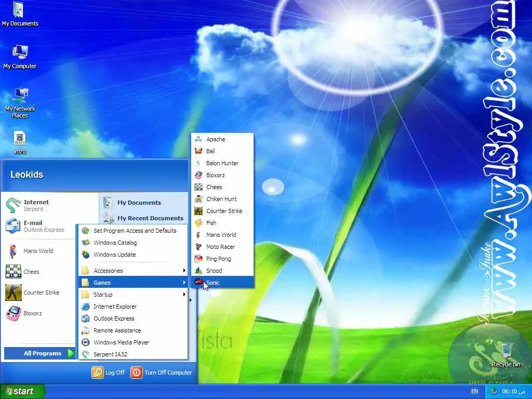
Task: Click the Leokids user name header
Action: tap(26, 175)
